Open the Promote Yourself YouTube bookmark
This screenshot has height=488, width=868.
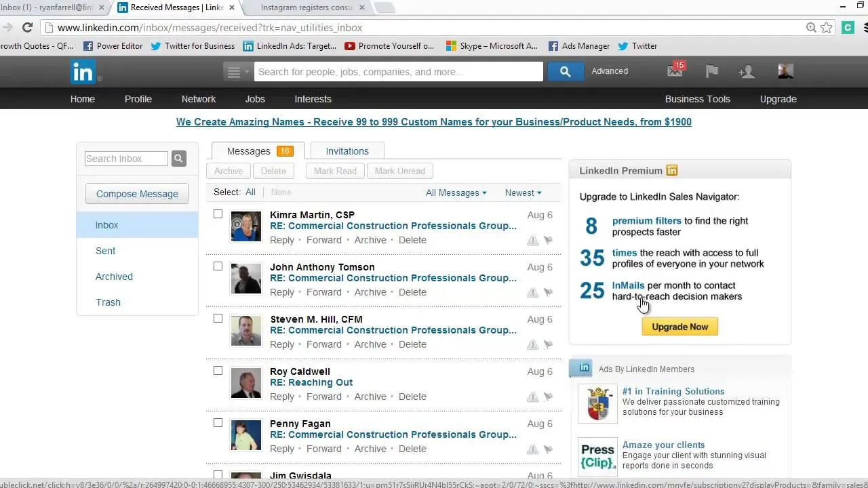[x=389, y=46]
